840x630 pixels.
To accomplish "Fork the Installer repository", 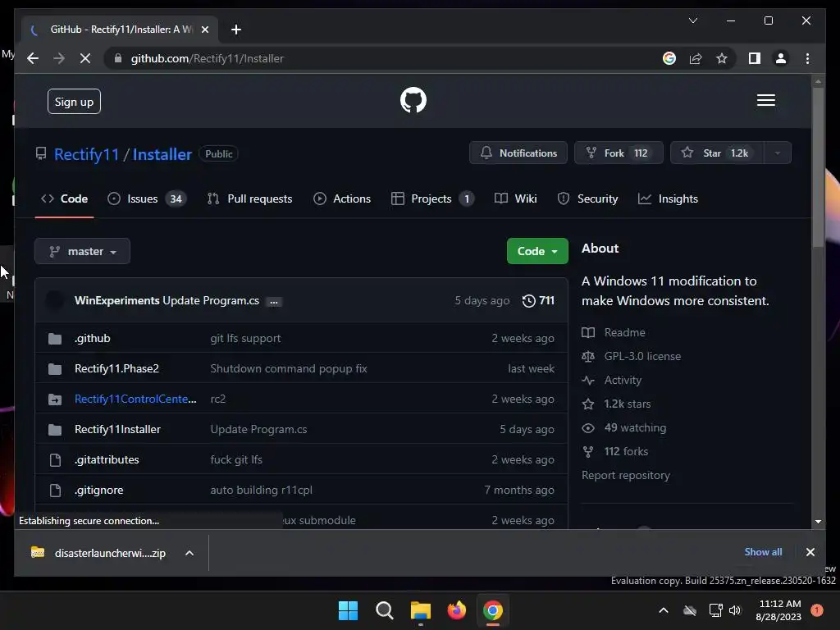I will (x=619, y=153).
